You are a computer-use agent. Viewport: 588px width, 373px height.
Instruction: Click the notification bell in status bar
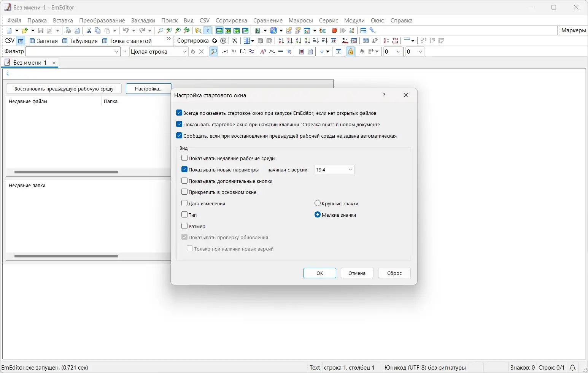click(x=572, y=368)
